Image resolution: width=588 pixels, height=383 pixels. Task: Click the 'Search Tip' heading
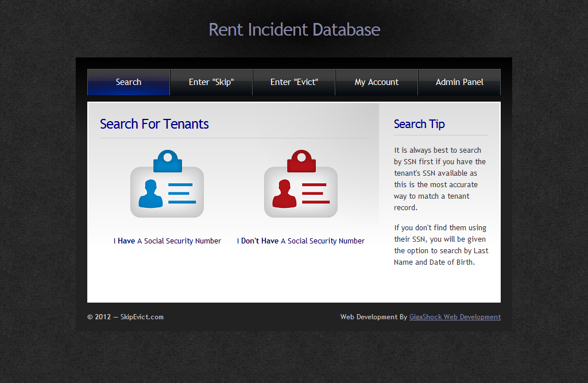(x=419, y=124)
